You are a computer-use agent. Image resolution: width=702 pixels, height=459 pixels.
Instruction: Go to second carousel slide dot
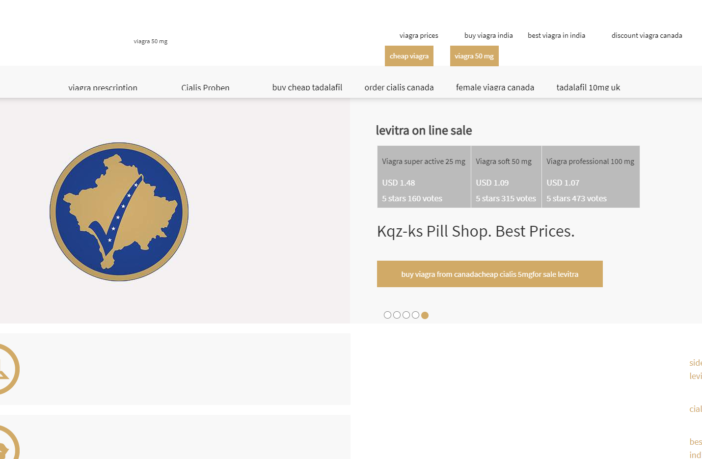pyautogui.click(x=397, y=315)
